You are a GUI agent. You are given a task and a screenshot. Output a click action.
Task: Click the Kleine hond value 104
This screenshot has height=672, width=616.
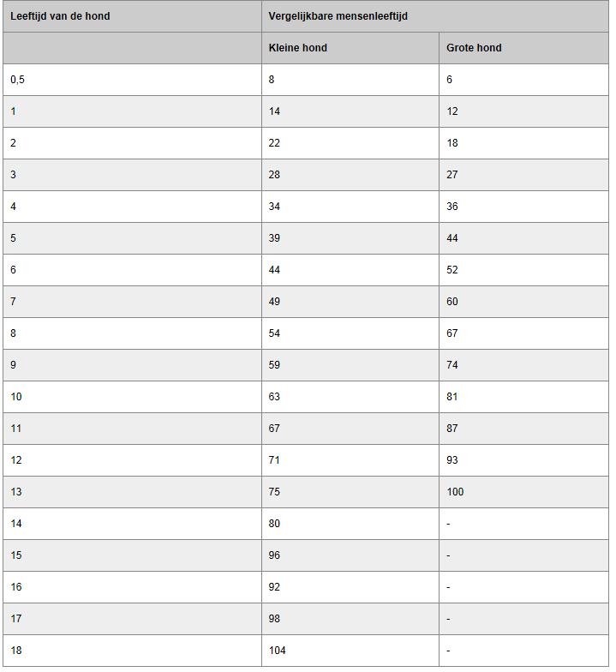[277, 651]
